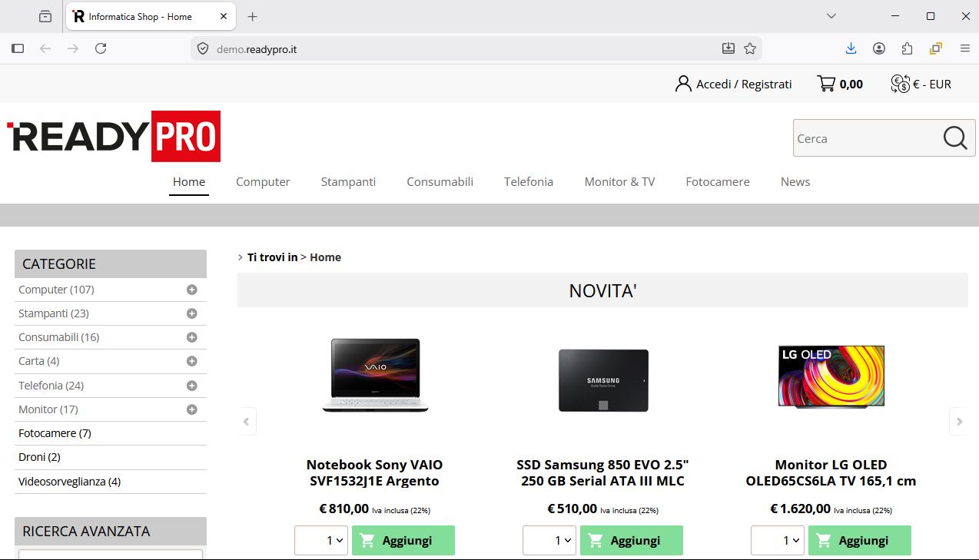The image size is (979, 560).
Task: Click the Sony VAIO notebook image
Action: pyautogui.click(x=375, y=375)
